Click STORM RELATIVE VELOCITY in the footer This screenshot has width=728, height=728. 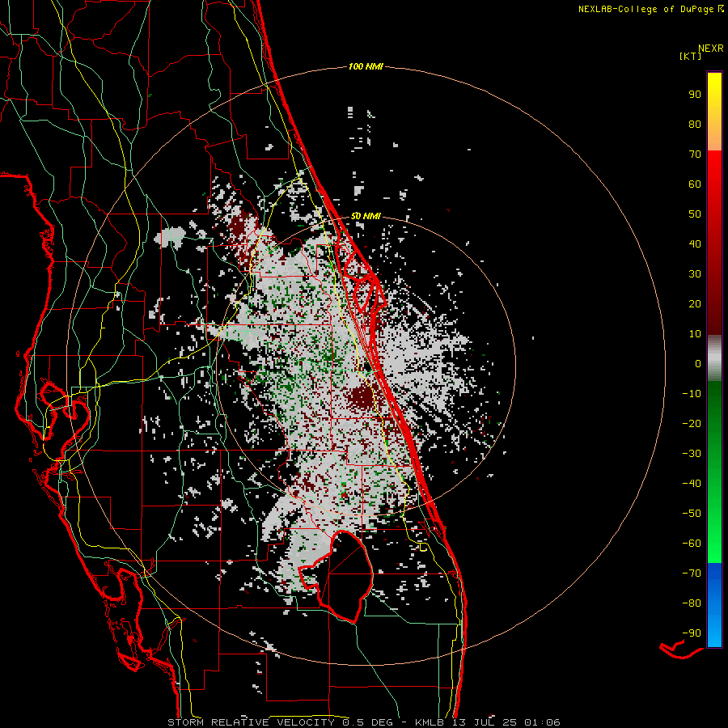pyautogui.click(x=251, y=722)
